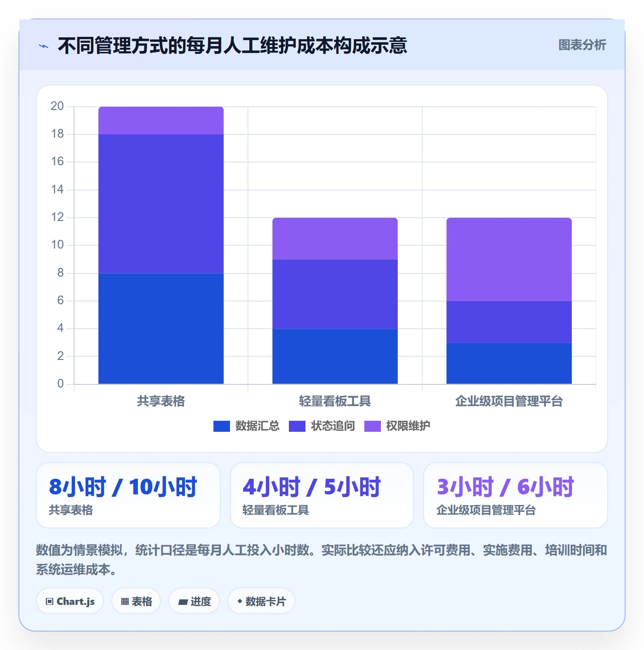Viewport: 644px width, 650px height.
Task: Click the 共享表格 数据汇总 bar segment
Action: pos(161,329)
